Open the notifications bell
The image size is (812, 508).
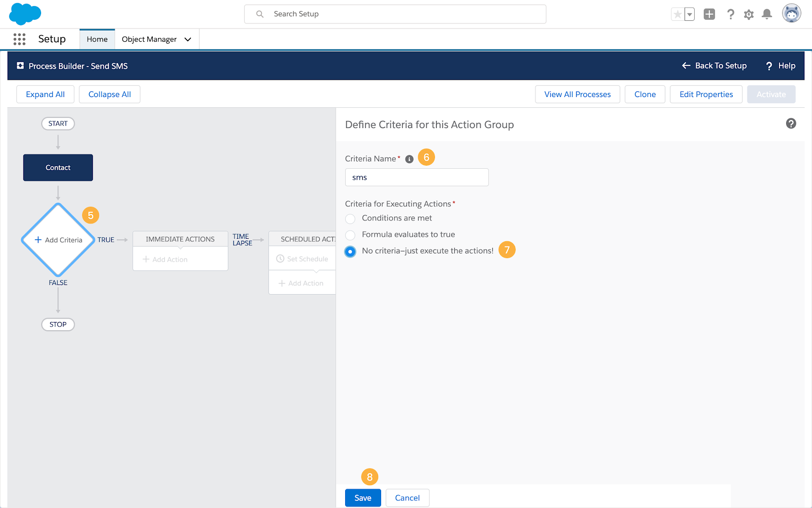(x=767, y=14)
